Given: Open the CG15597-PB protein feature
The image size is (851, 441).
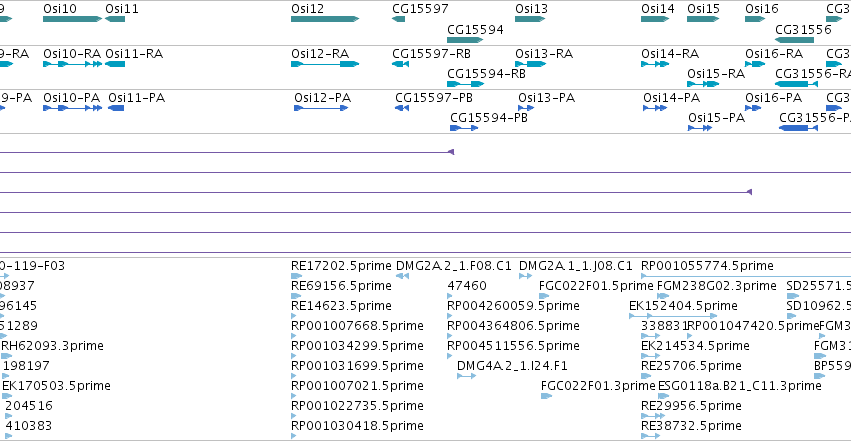Looking at the screenshot, I should pyautogui.click(x=402, y=108).
